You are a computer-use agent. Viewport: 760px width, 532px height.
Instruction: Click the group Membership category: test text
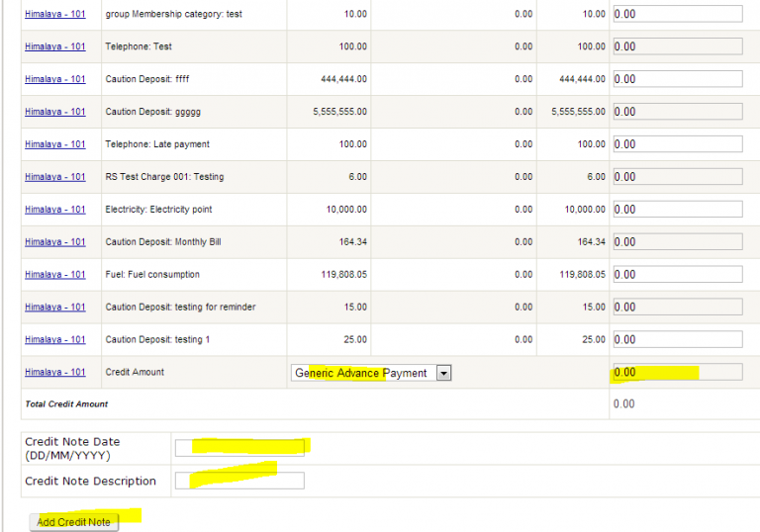click(x=173, y=14)
